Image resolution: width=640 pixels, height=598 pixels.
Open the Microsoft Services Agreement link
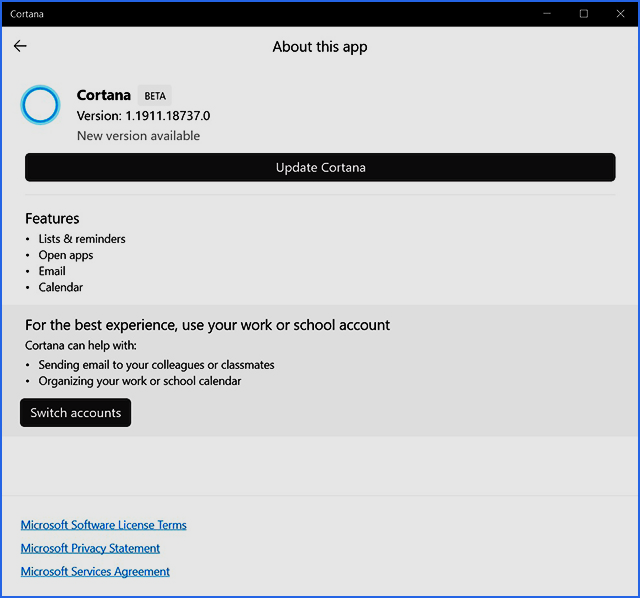coord(95,572)
